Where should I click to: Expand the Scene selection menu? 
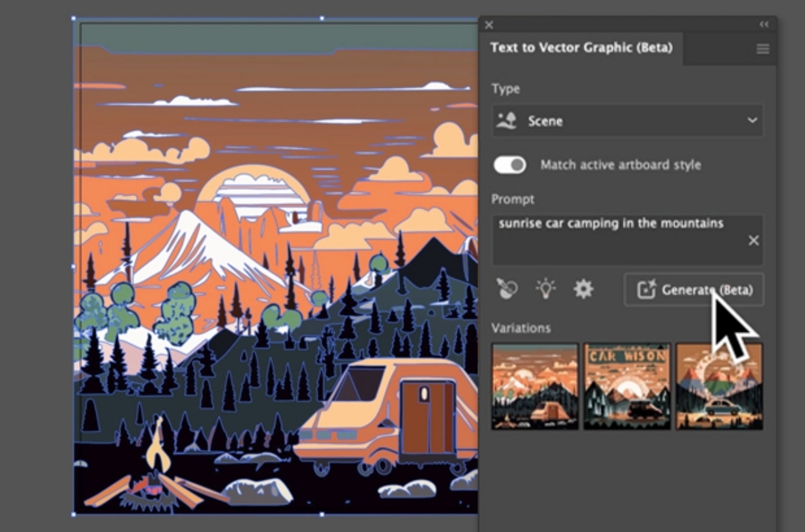point(627,120)
